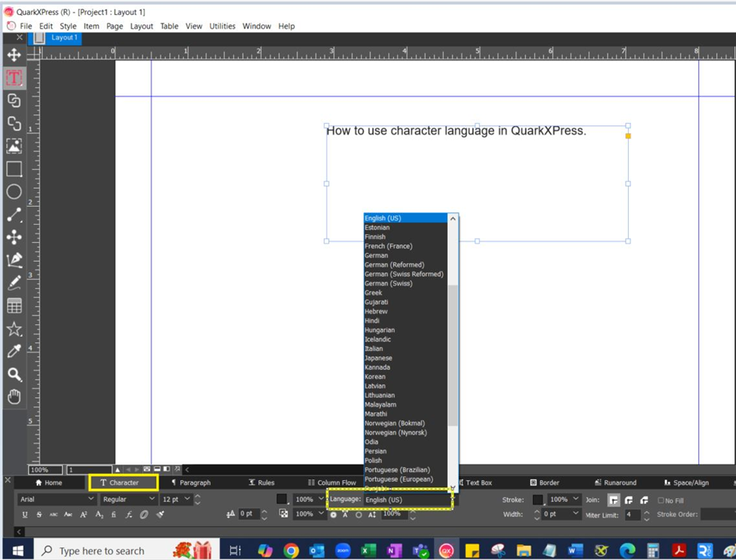Screen dimensions: 736x560
Task: Open the Utilities menu
Action: click(x=222, y=26)
